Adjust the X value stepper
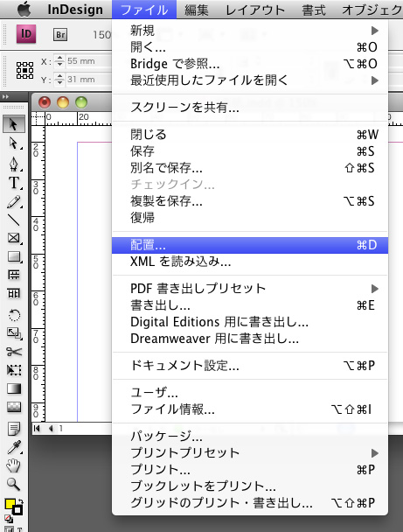Viewport: 403px width, 532px height. 59,61
